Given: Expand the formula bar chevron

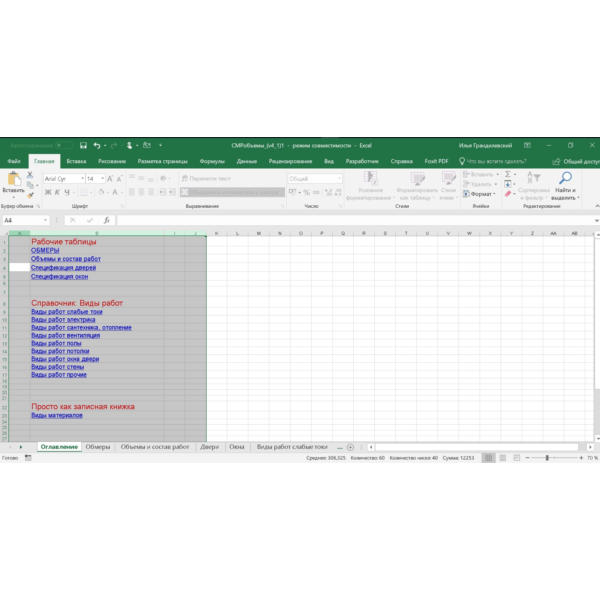Looking at the screenshot, I should coord(596,220).
